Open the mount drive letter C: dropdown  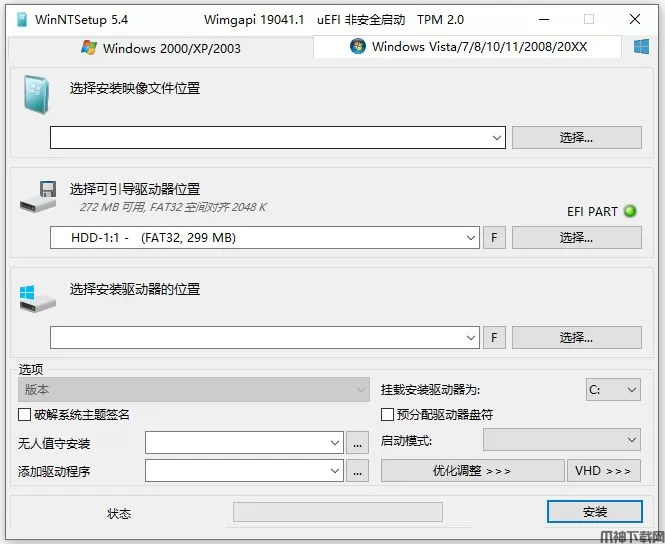tap(613, 389)
